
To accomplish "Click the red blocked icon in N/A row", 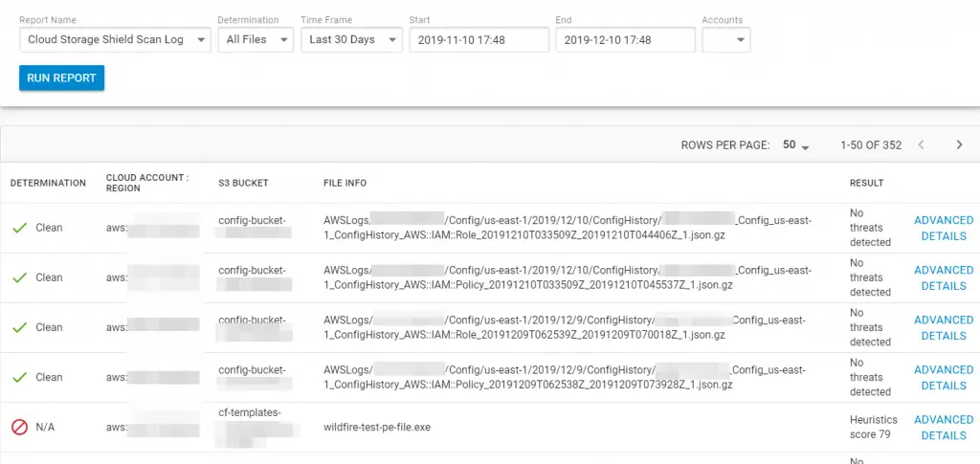I will (x=20, y=427).
